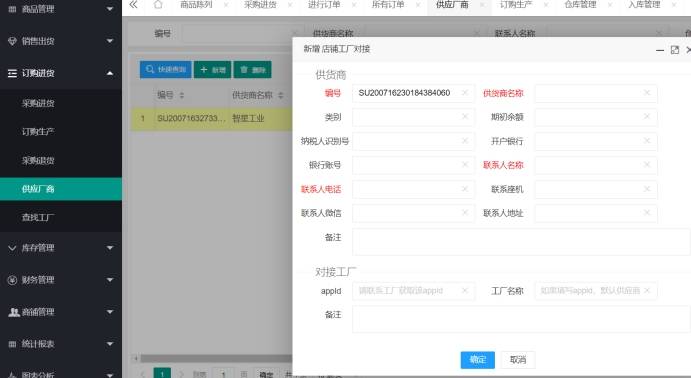Select the table row 智星工业
Viewport: 691px width, 378px height.
pos(212,118)
